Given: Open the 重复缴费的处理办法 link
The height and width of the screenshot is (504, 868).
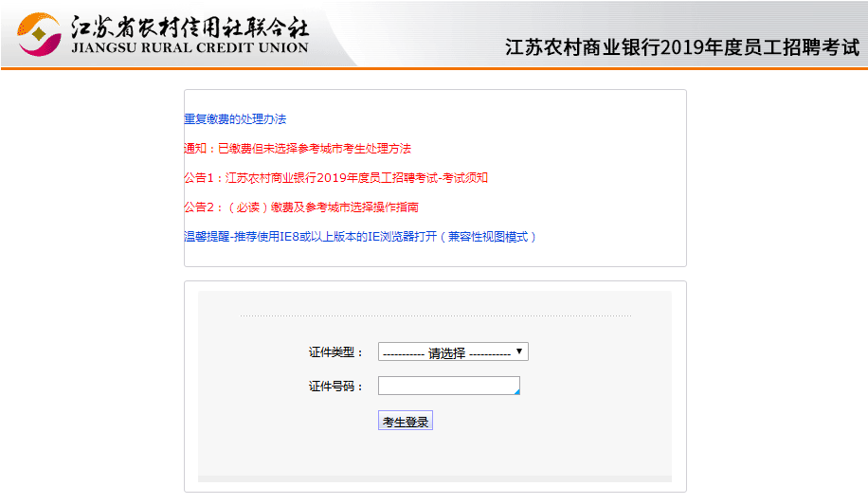Looking at the screenshot, I should tap(235, 119).
